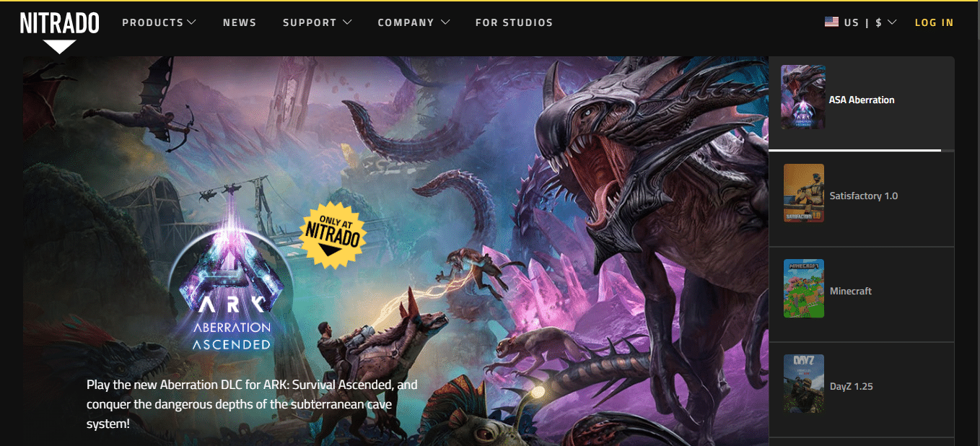Click the Log In link
The height and width of the screenshot is (446, 980).
tap(934, 22)
